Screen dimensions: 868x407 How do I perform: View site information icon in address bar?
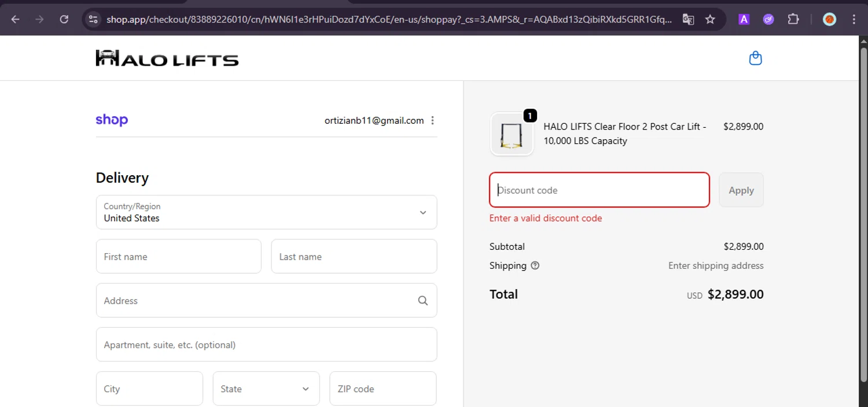[93, 19]
